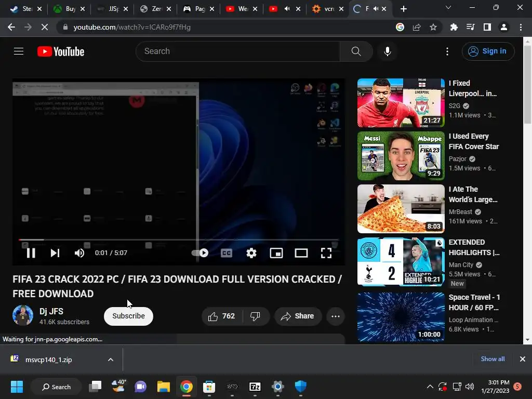Open Man City extended highlights title
532x399 pixels.
point(474,247)
